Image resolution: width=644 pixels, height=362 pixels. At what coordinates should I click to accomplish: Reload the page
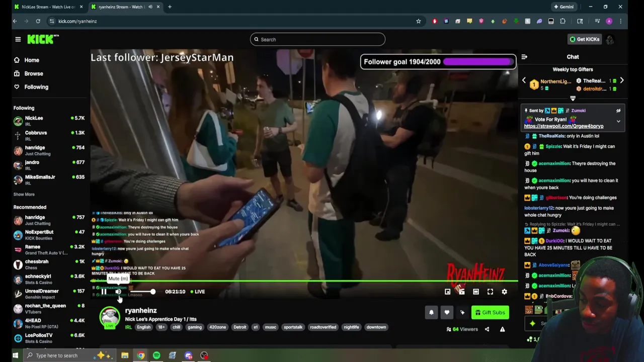pos(38,21)
